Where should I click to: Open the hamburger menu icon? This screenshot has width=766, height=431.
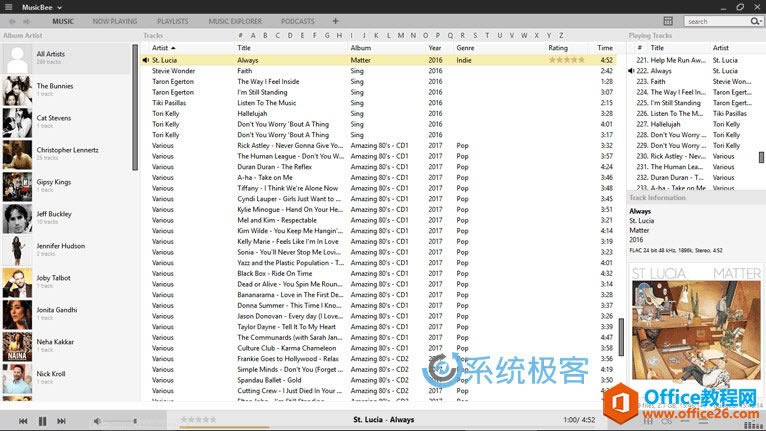8,7
